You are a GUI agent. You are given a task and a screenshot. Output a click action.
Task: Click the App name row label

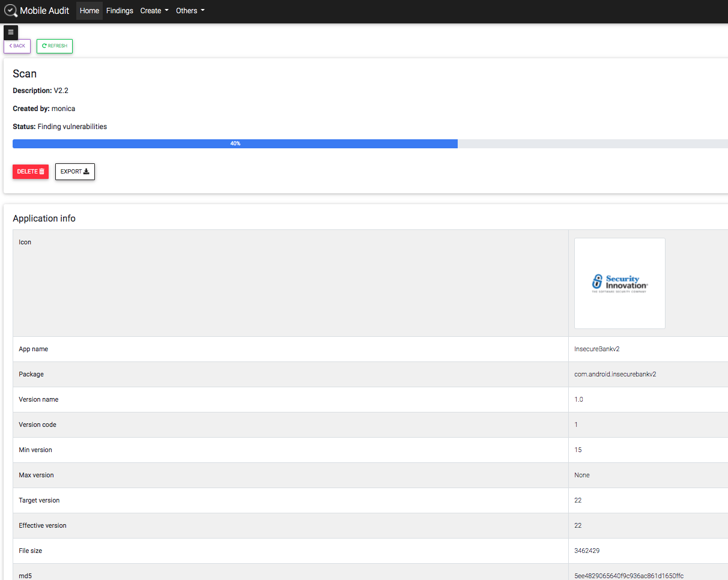click(33, 349)
